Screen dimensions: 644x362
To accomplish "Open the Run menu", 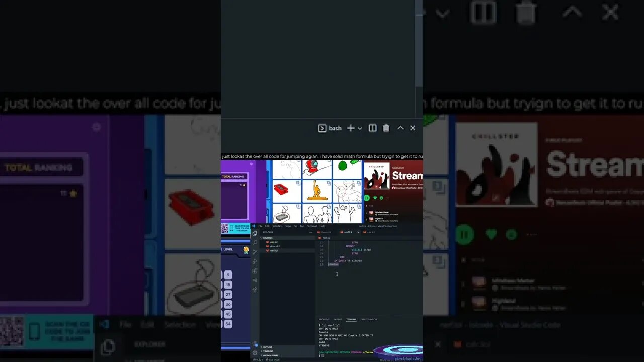I will [x=302, y=226].
